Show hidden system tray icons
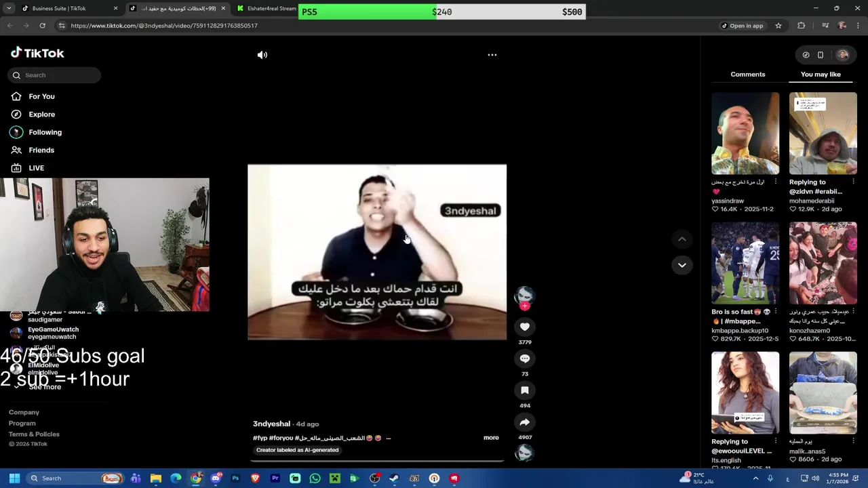The height and width of the screenshot is (488, 868). point(755,479)
